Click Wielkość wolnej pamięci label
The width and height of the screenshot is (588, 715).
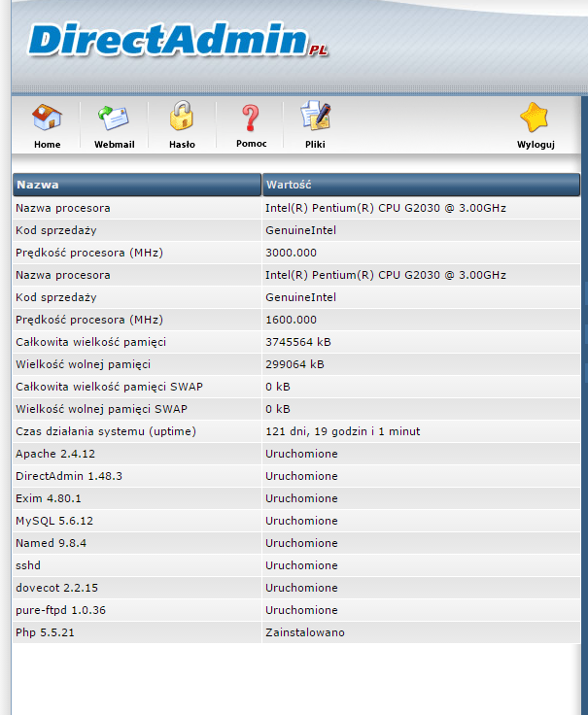tap(83, 364)
